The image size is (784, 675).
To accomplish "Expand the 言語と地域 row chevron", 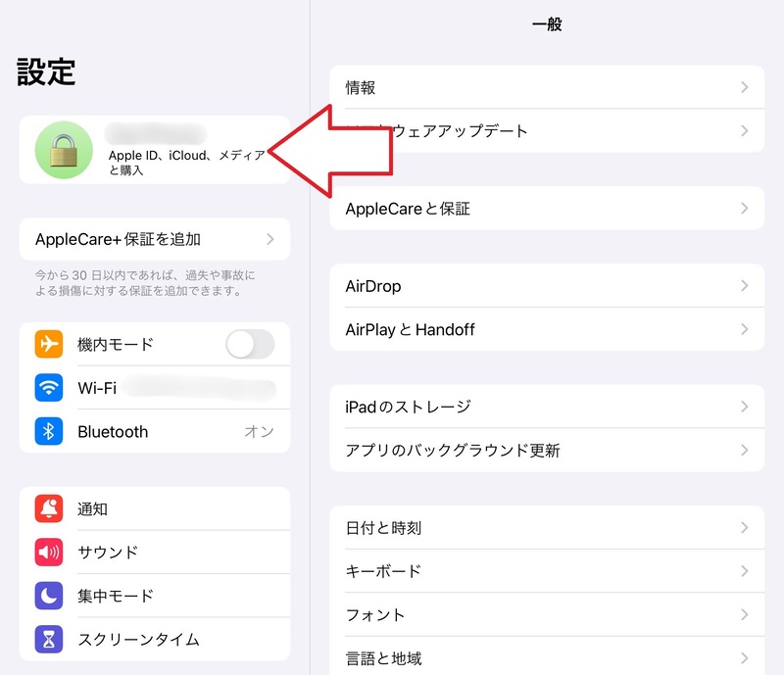I will [745, 658].
